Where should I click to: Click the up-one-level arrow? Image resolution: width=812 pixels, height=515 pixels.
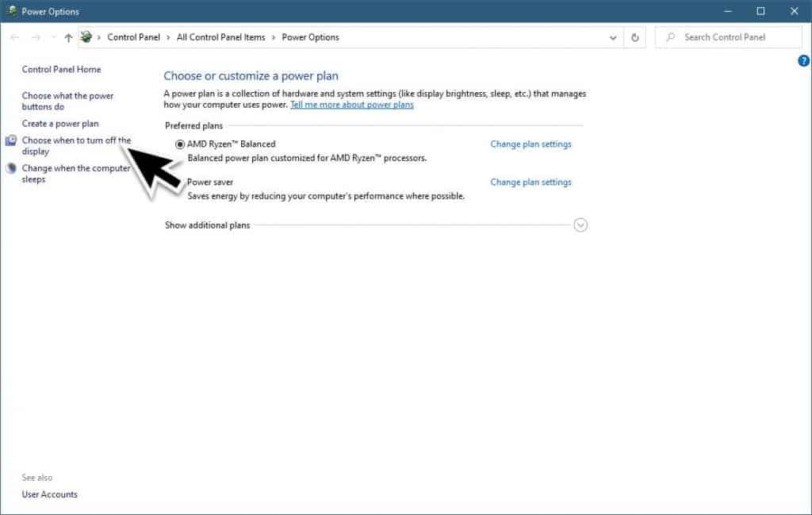click(x=68, y=37)
